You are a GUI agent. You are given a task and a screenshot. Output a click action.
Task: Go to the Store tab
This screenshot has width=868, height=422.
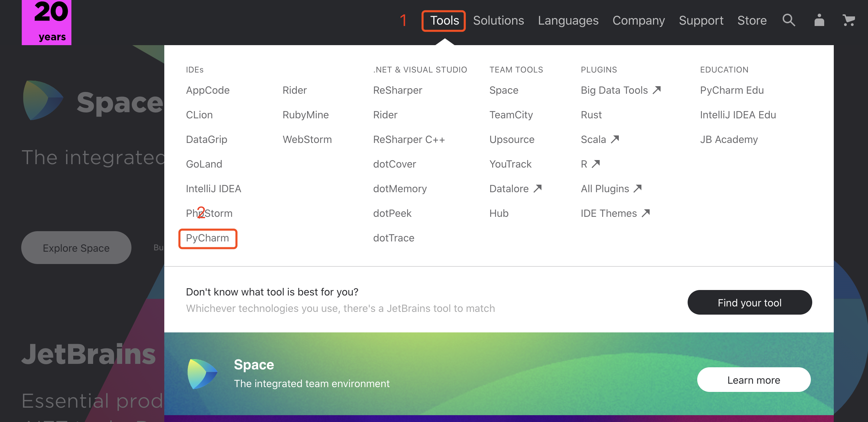click(x=752, y=21)
